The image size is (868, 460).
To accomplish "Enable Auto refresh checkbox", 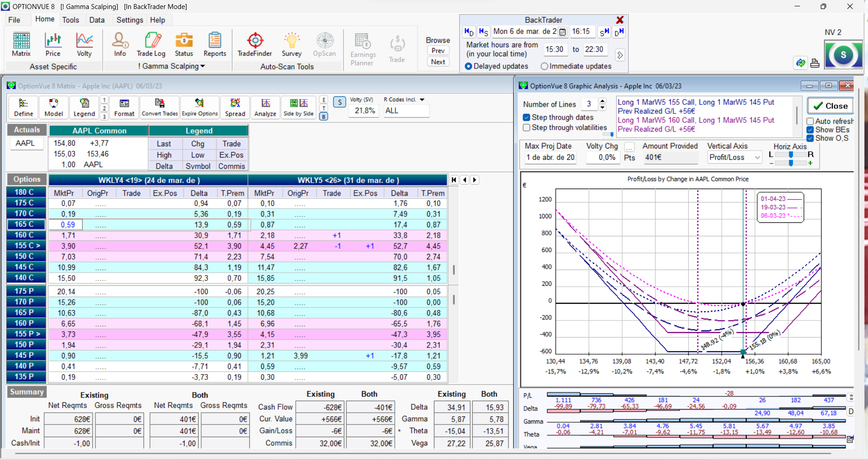I will pos(810,121).
